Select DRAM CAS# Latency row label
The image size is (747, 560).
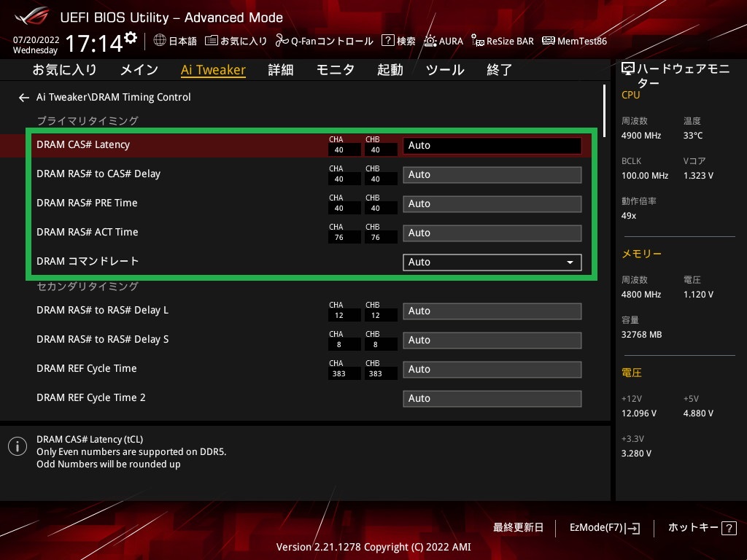83,145
